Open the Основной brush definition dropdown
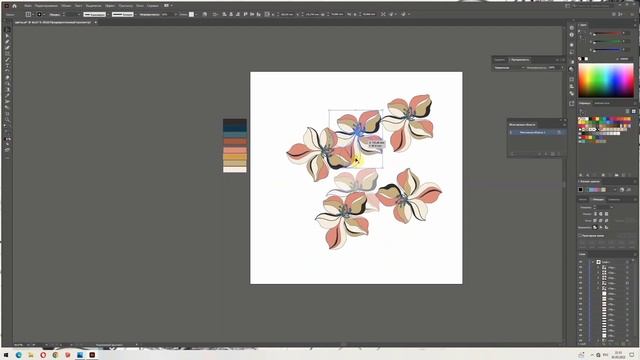The height and width of the screenshot is (360, 640). tap(125, 14)
